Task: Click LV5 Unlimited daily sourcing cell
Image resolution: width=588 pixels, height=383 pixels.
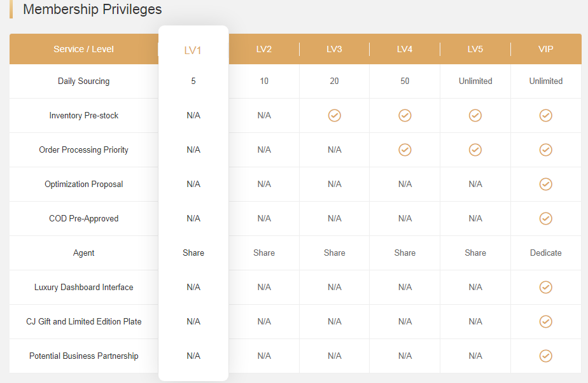Action: pos(475,81)
